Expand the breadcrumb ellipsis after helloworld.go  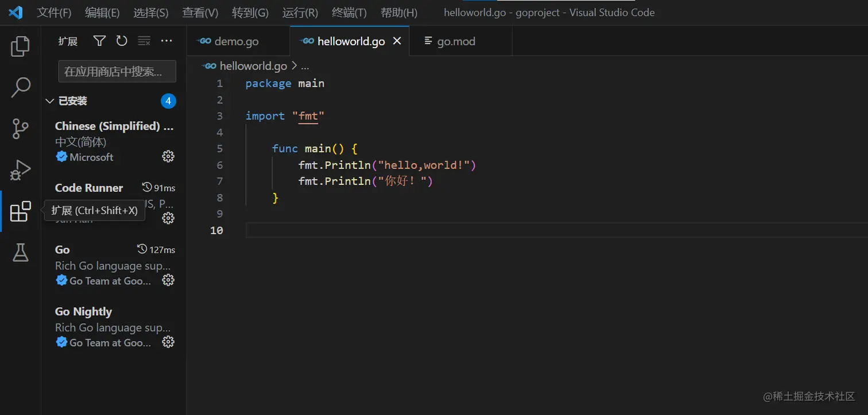(x=305, y=66)
